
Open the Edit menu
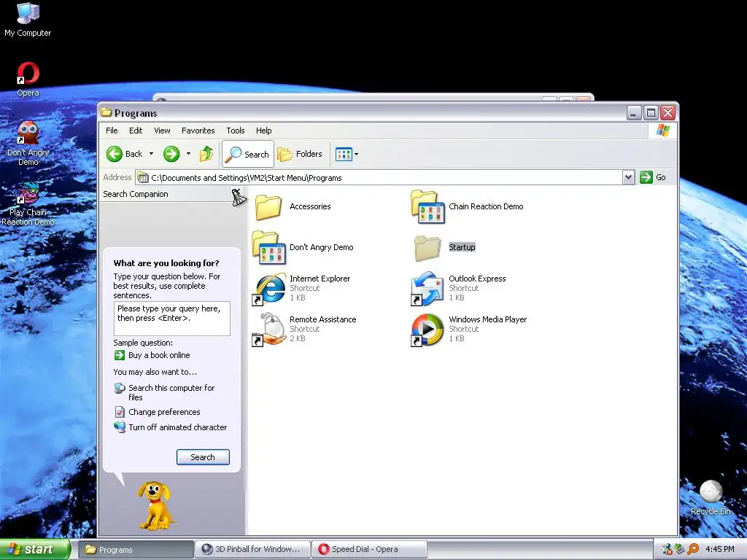pyautogui.click(x=136, y=131)
